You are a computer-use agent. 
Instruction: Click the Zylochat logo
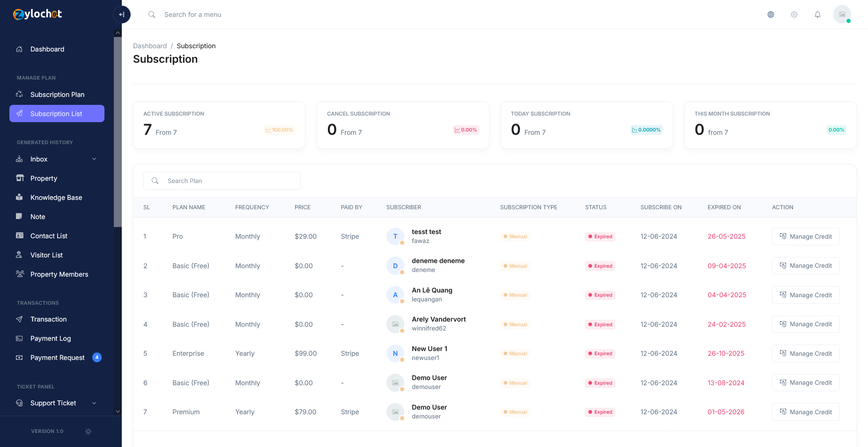(37, 14)
